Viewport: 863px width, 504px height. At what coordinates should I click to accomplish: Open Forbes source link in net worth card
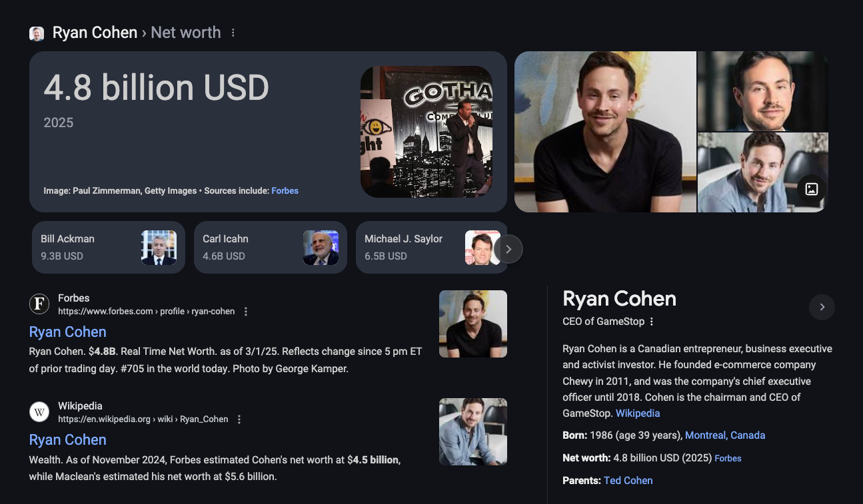coord(285,191)
